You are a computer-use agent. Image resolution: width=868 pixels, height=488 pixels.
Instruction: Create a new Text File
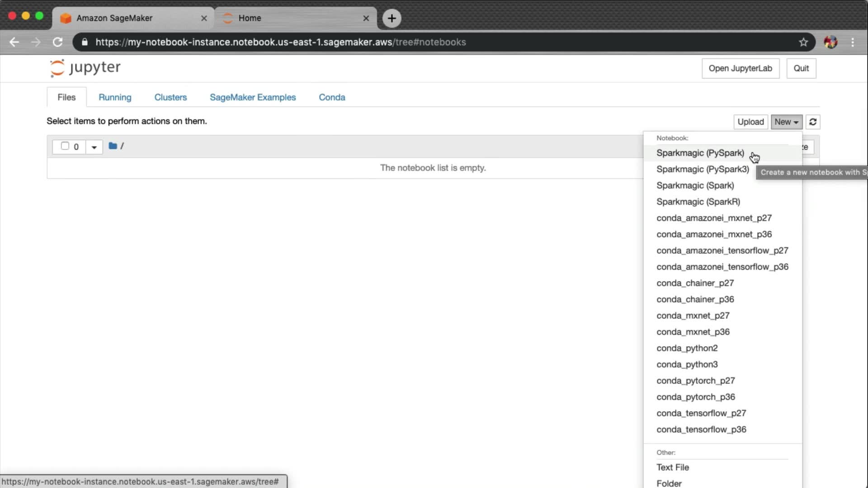coord(672,467)
